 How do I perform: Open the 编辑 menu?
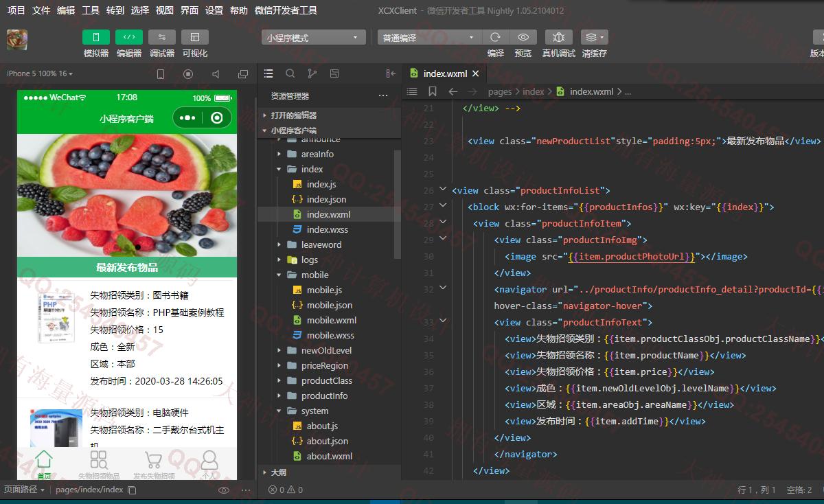point(66,10)
